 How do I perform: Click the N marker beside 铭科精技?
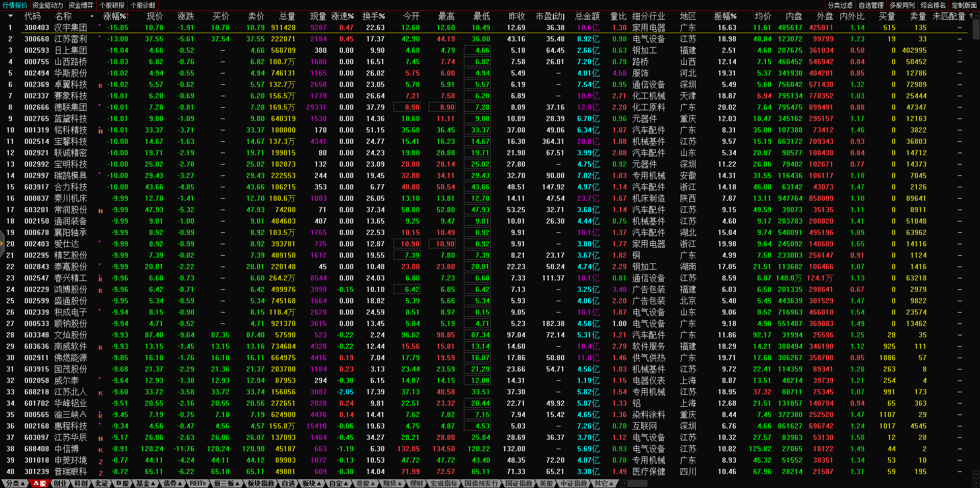click(x=100, y=131)
